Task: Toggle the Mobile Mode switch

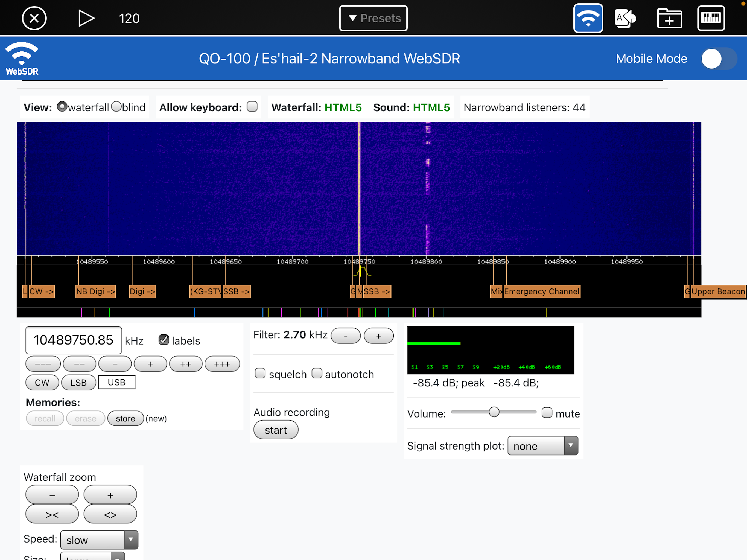Action: click(x=718, y=59)
